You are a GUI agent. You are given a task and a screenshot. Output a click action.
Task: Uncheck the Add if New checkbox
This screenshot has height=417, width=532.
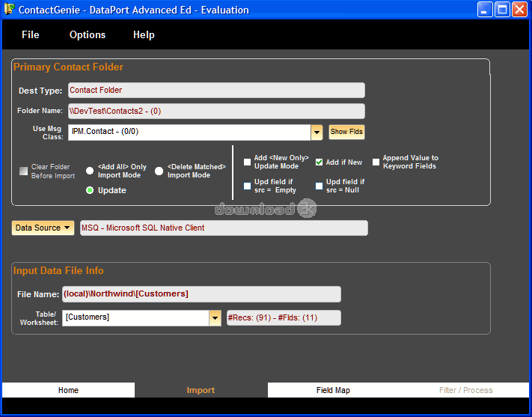pos(319,162)
